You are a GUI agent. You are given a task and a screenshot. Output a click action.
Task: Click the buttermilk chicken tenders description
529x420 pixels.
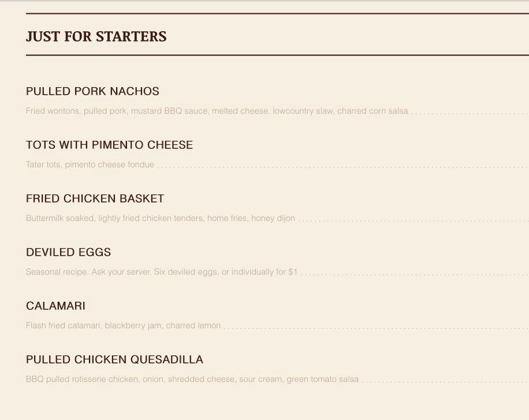click(161, 218)
